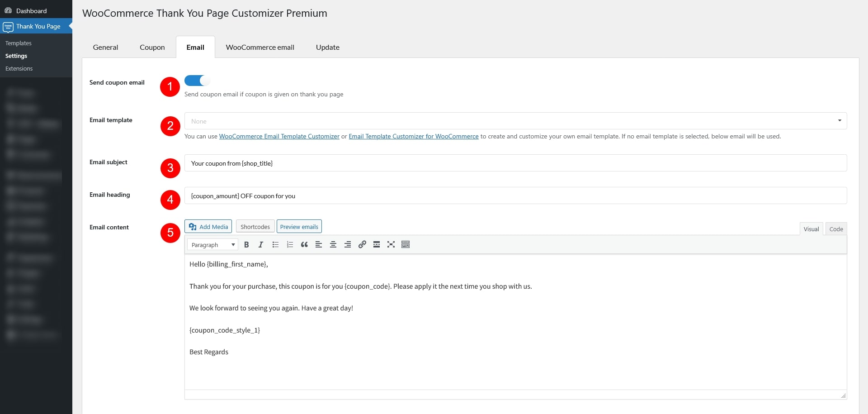Insert Read More tag icon
Screen dimensions: 868x414
pos(377,245)
